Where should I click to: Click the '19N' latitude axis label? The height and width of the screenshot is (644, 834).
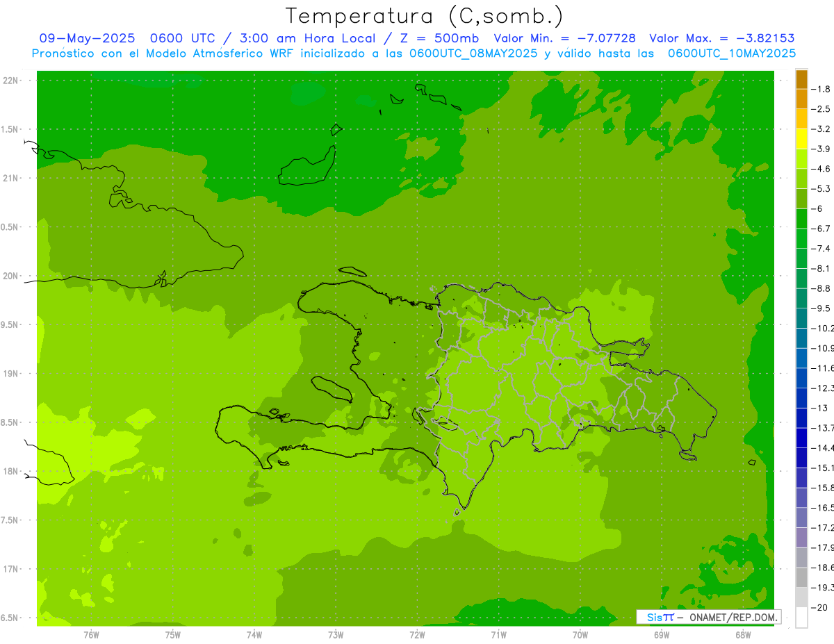pyautogui.click(x=11, y=374)
